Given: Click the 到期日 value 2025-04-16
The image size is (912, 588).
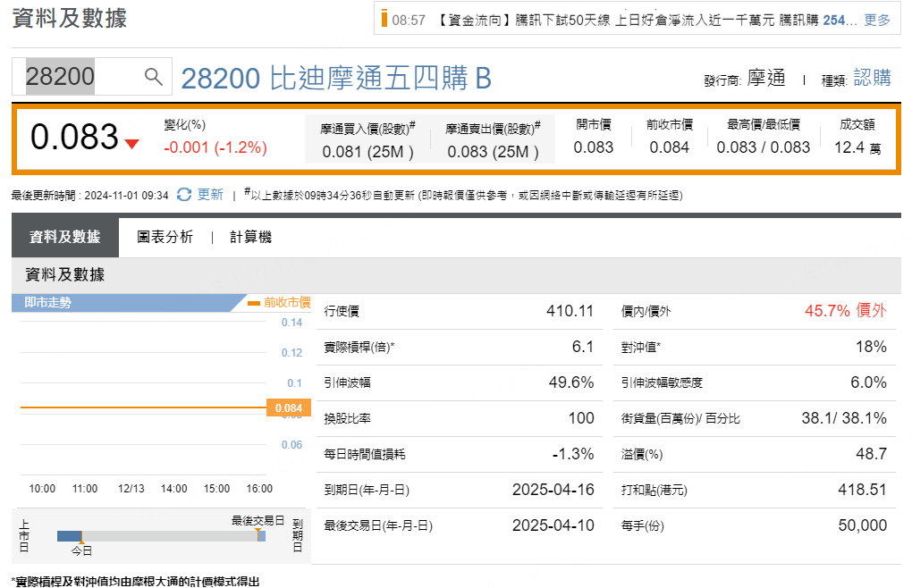Looking at the screenshot, I should [553, 490].
